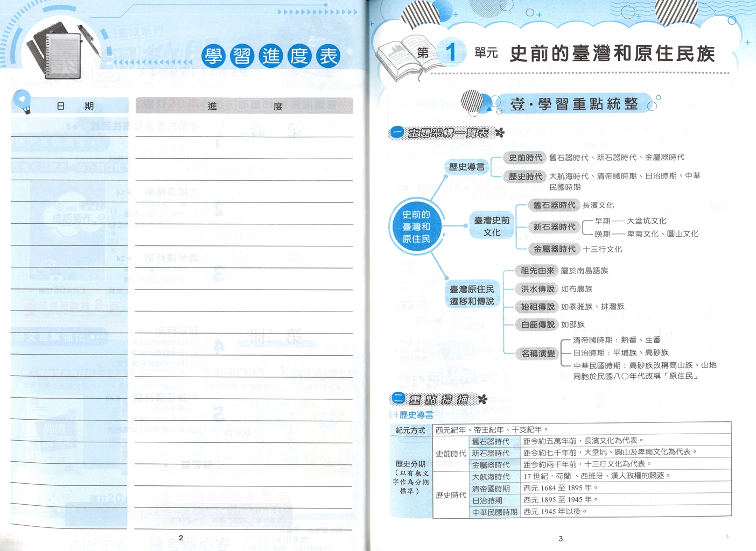This screenshot has height=551, width=756.
Task: Click the 歷史時代 label in the mind map
Action: point(526,176)
